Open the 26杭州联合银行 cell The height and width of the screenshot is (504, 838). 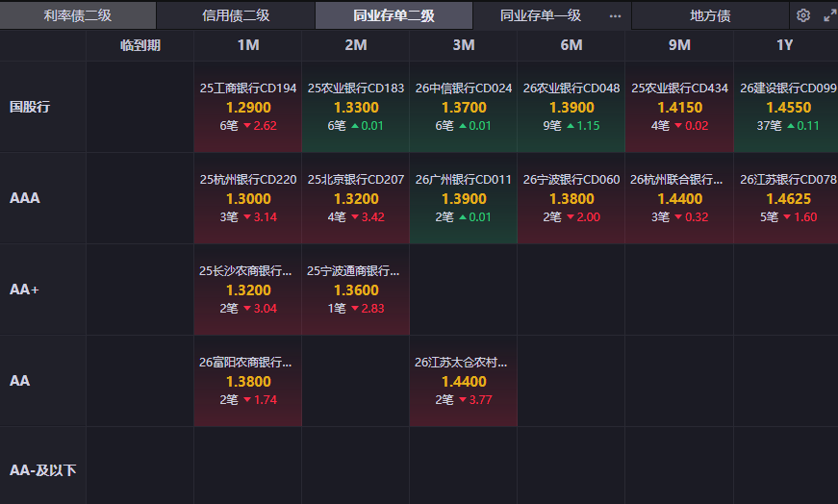[x=679, y=198]
